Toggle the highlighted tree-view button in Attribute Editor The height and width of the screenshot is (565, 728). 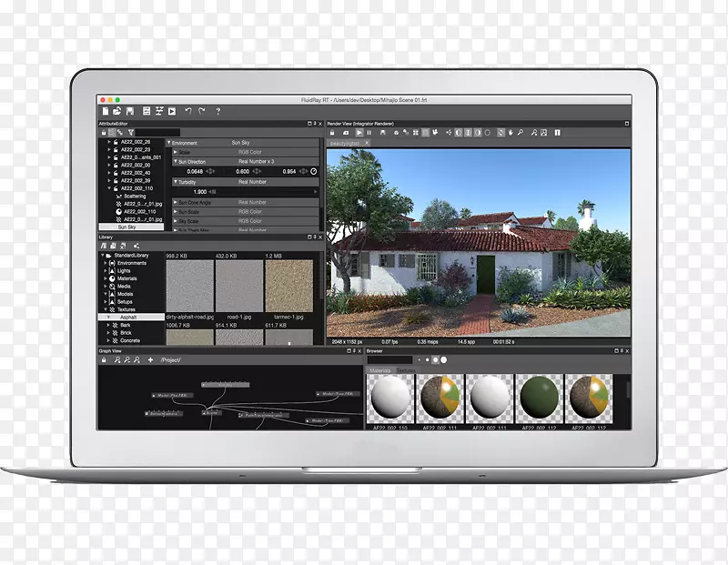111,133
